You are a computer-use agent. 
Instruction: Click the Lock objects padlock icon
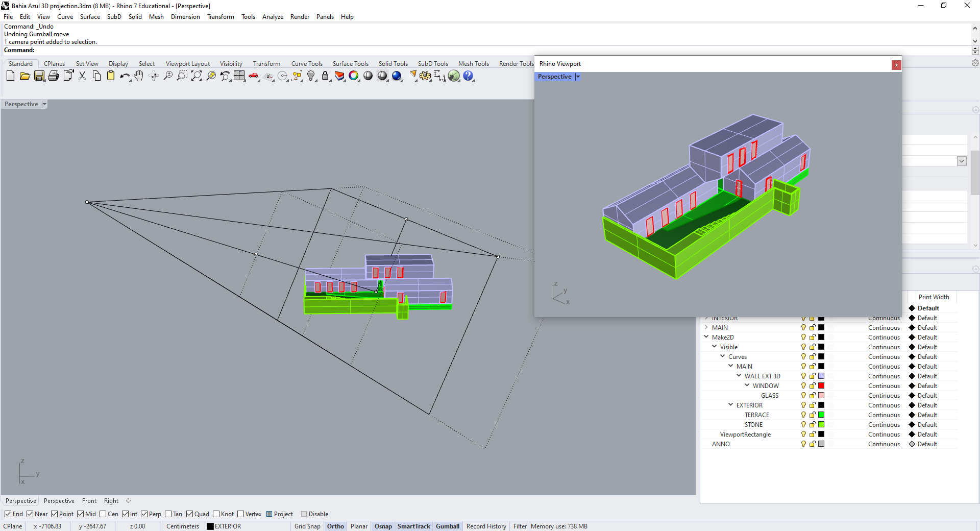pos(325,76)
